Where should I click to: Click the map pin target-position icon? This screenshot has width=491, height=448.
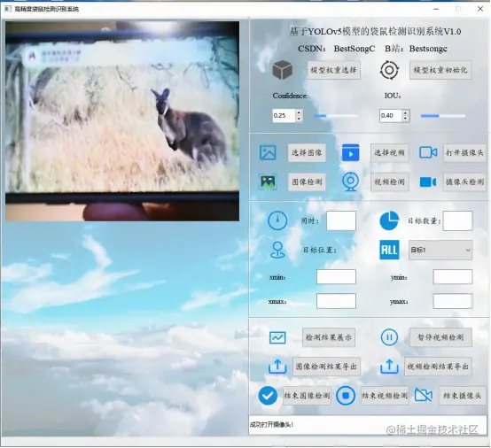click(x=277, y=250)
